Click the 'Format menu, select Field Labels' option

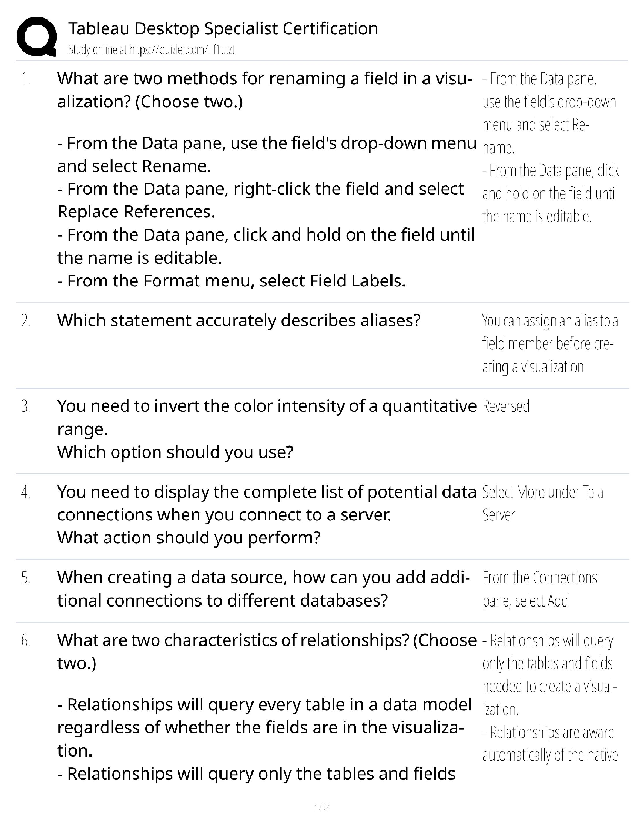pos(232,281)
